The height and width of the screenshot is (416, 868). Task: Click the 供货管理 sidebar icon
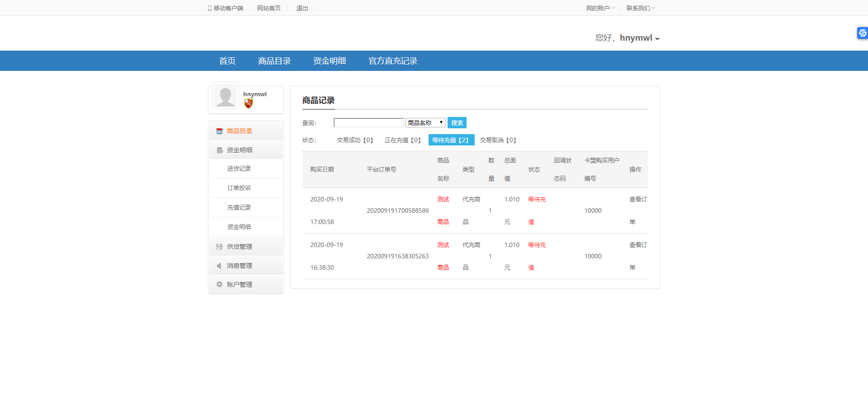(219, 247)
